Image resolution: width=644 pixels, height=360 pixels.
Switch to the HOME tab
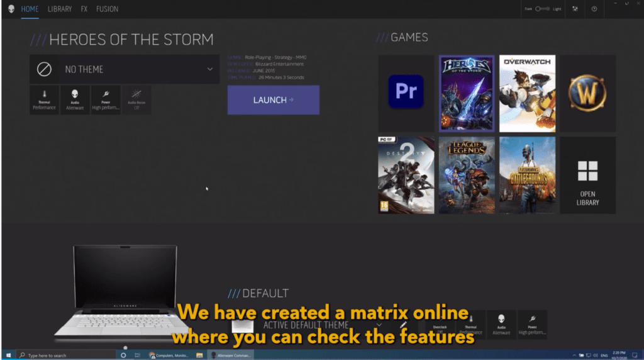tap(30, 9)
